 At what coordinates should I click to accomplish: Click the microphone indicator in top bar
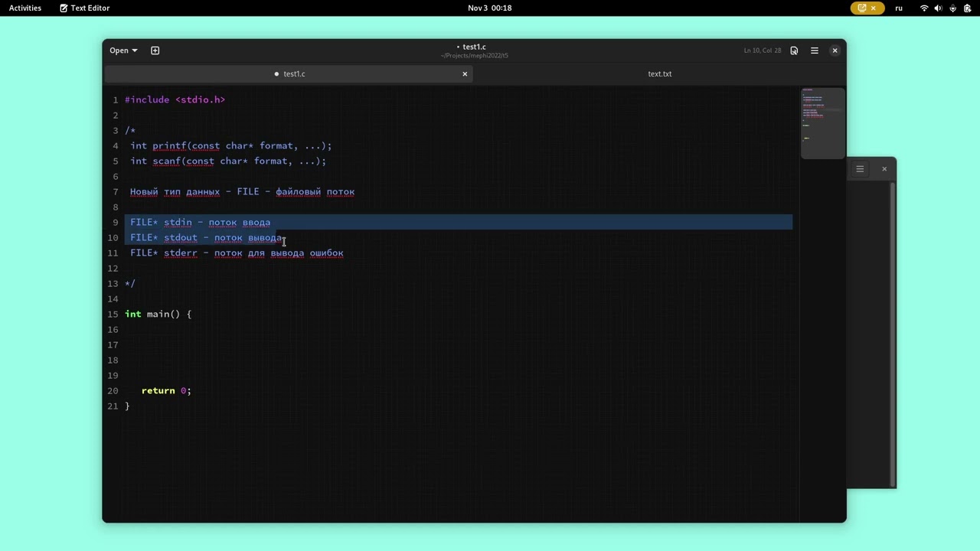952,8
